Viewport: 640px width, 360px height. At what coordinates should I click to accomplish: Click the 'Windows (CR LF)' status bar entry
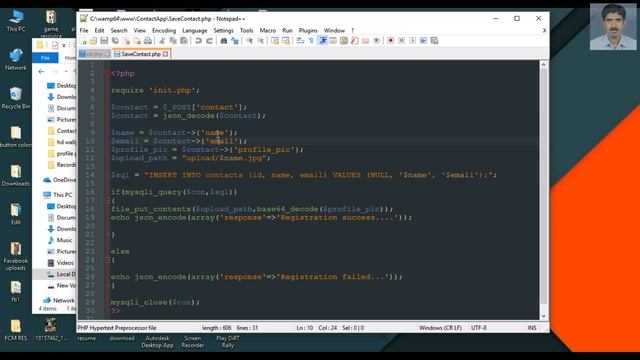point(440,328)
